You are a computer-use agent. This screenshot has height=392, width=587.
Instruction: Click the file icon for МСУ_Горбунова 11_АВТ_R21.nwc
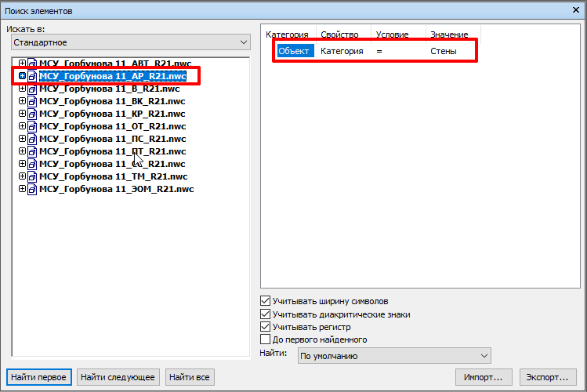[x=32, y=64]
